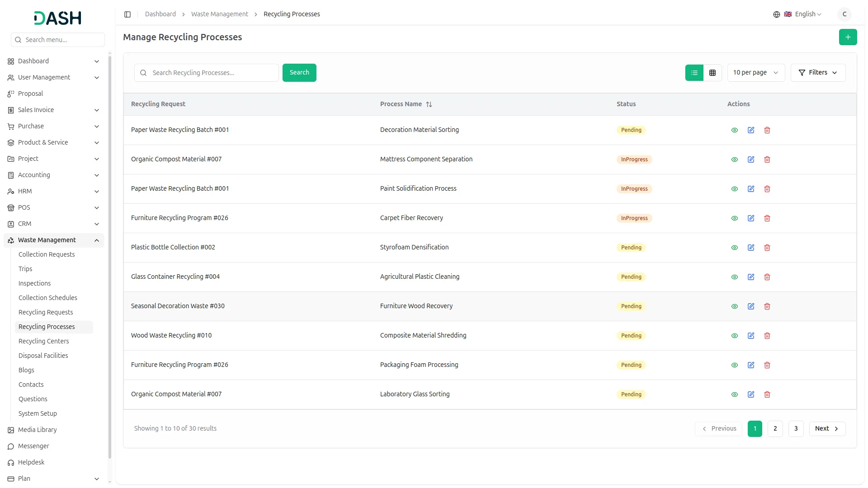Expand the Filters dropdown
The height and width of the screenshot is (488, 868).
pyautogui.click(x=817, y=73)
